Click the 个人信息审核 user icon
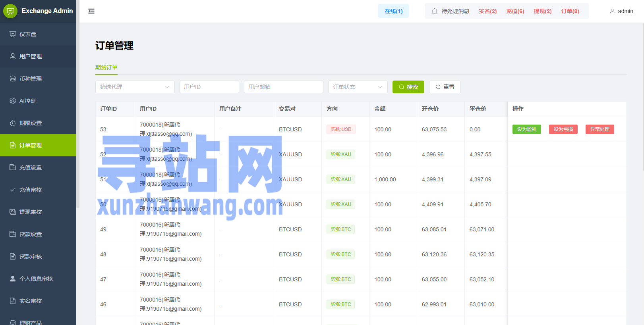This screenshot has height=325, width=644. pos(13,279)
